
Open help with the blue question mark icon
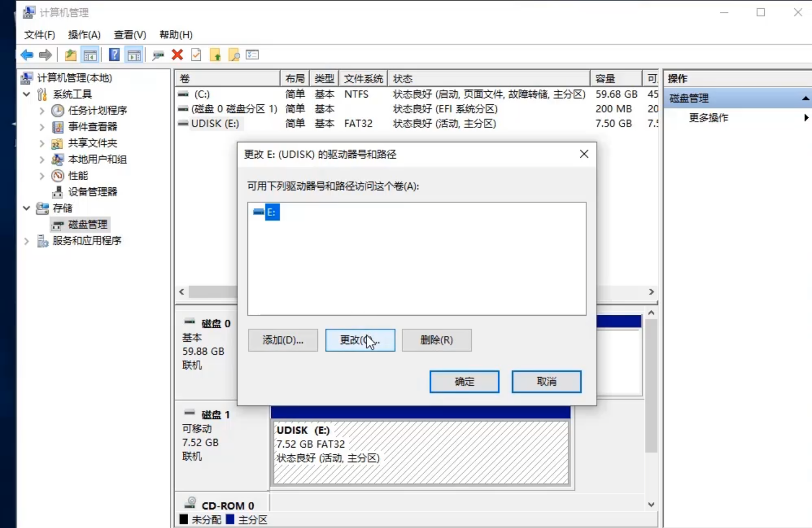pyautogui.click(x=114, y=55)
